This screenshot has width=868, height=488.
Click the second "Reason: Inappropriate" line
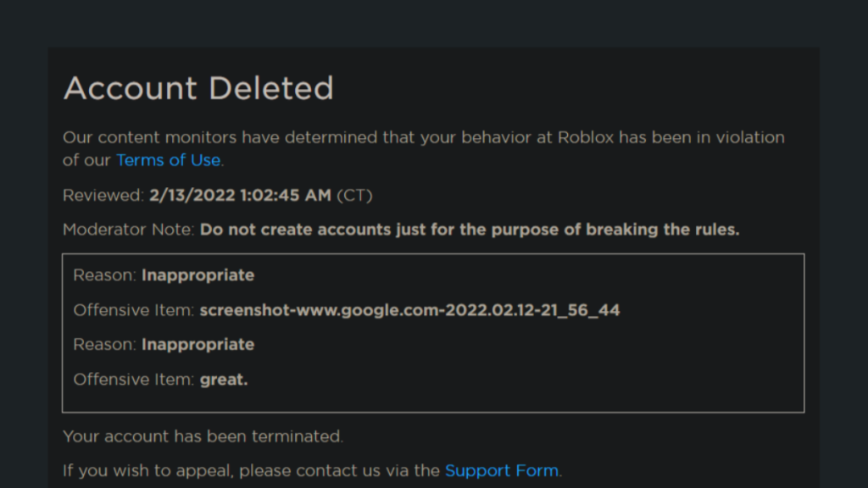164,345
